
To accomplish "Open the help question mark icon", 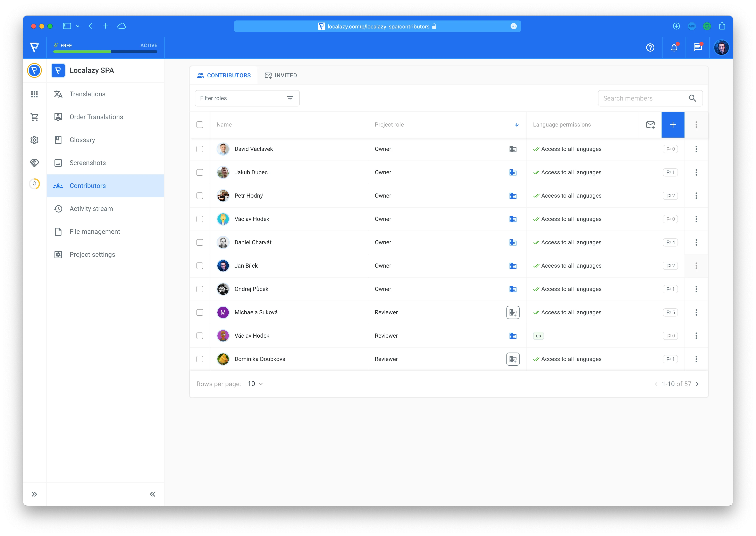I will [x=650, y=47].
